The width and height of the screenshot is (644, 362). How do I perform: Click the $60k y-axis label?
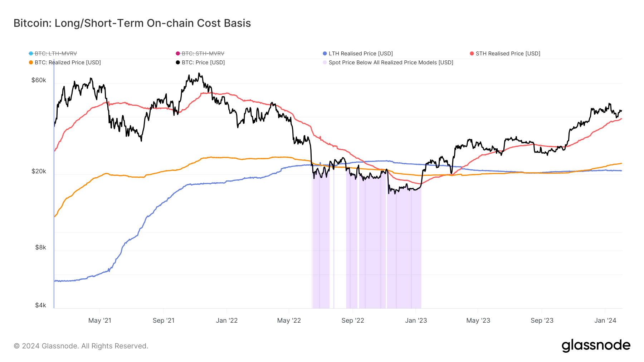39,80
